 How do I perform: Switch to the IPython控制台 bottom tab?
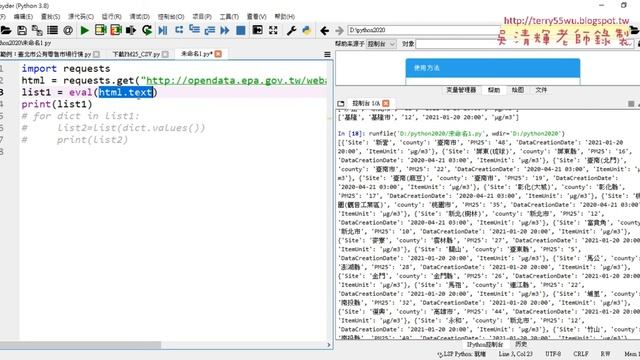[484, 344]
